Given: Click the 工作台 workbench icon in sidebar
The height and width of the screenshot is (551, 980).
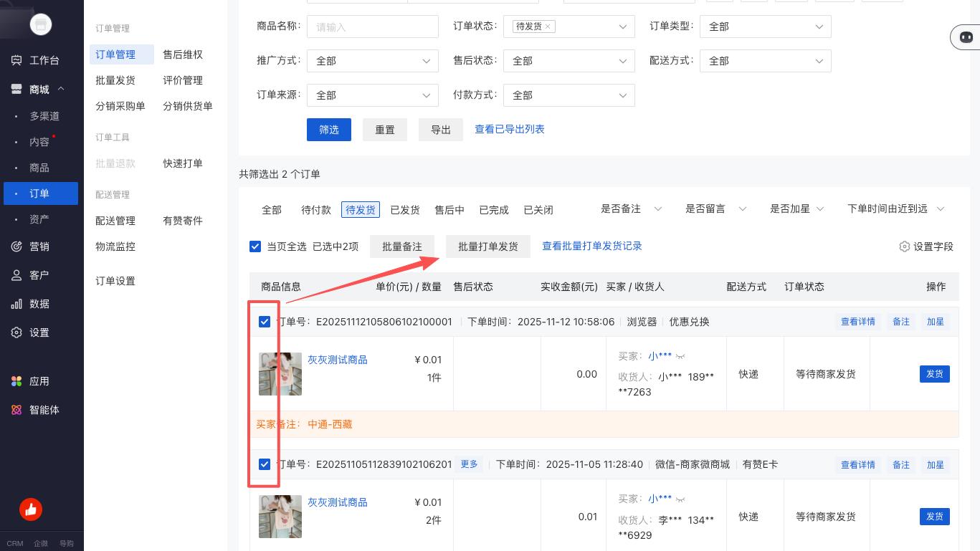Looking at the screenshot, I should tap(16, 61).
